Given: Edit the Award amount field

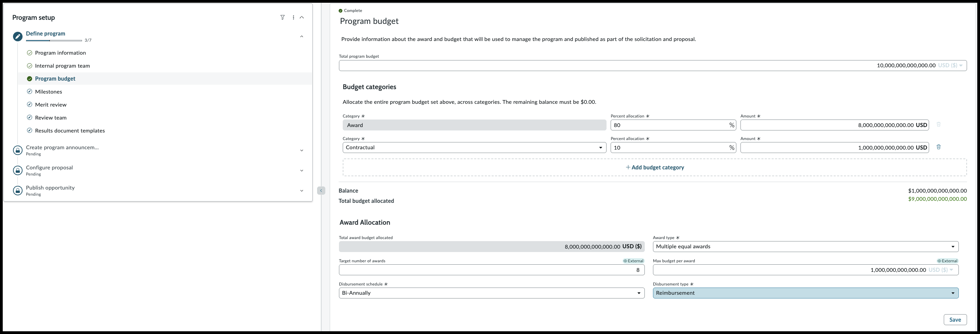Looking at the screenshot, I should (835, 125).
